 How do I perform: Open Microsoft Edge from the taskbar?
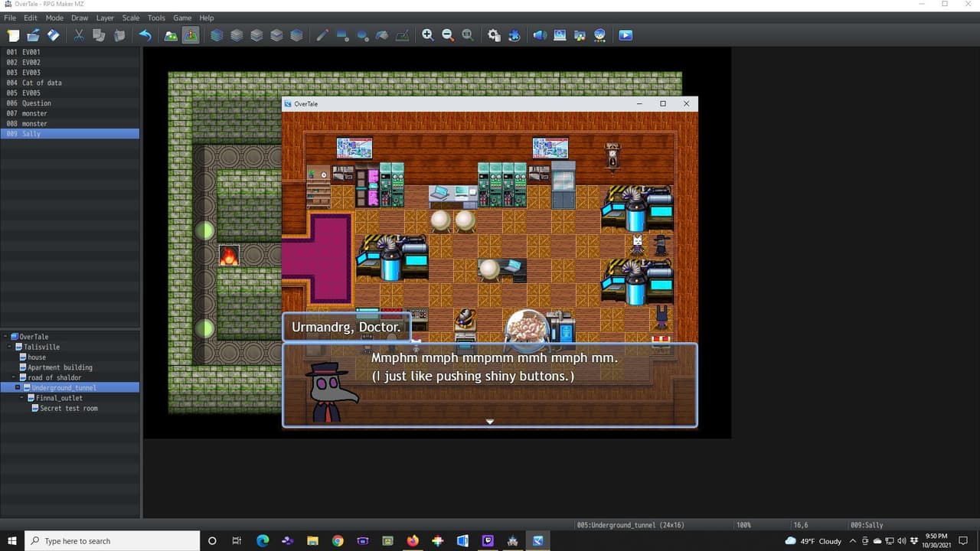pos(263,541)
